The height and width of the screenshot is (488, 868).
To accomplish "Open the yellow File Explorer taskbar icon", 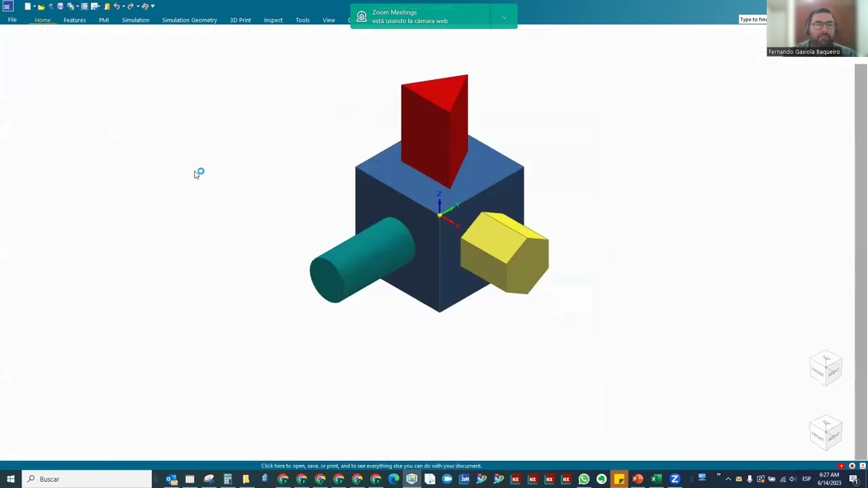I will coord(246,479).
